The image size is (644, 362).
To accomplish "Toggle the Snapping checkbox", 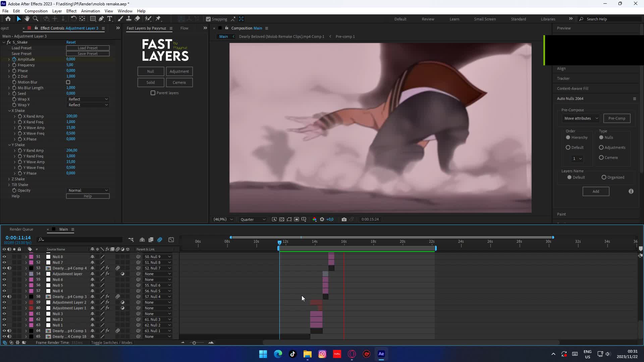I will [208, 19].
